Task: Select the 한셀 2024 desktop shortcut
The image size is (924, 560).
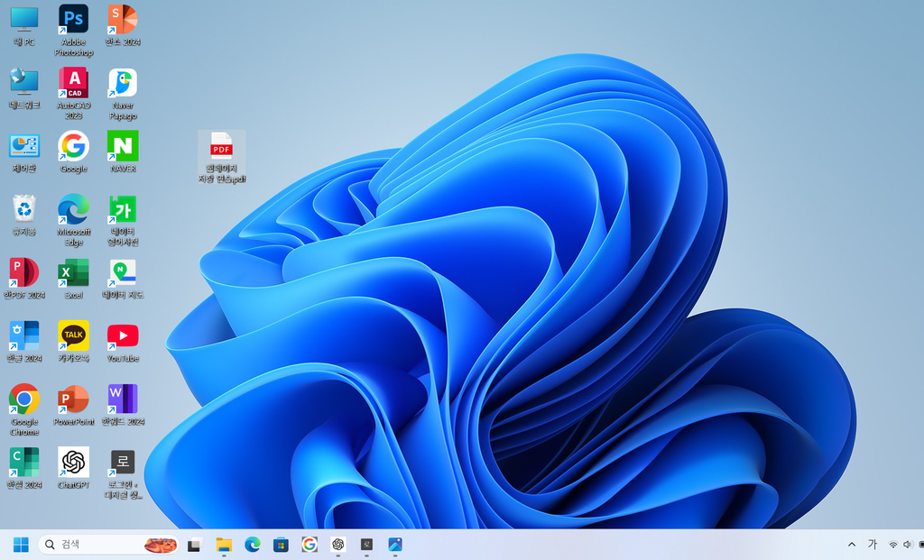Action: (x=24, y=468)
